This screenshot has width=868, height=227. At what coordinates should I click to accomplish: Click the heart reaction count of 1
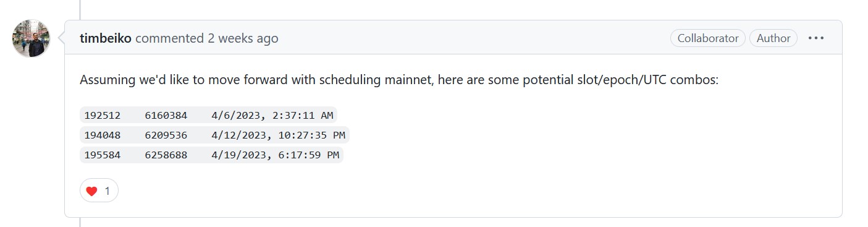coord(107,191)
